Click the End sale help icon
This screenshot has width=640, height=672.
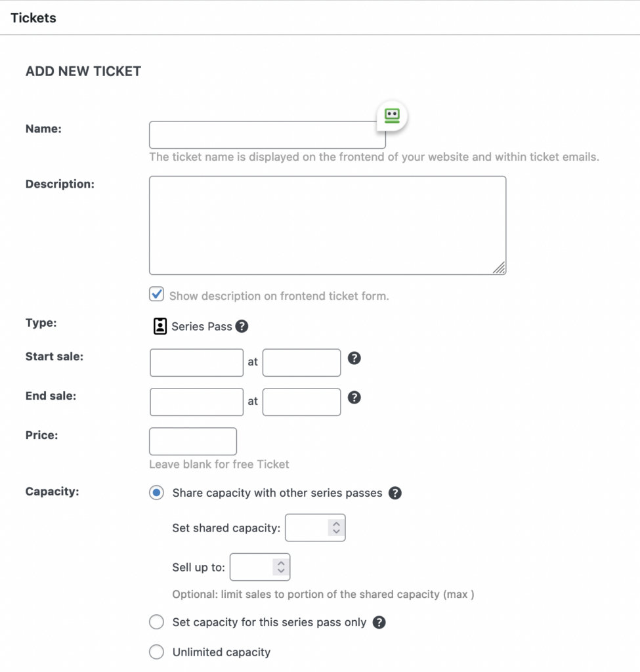[354, 398]
